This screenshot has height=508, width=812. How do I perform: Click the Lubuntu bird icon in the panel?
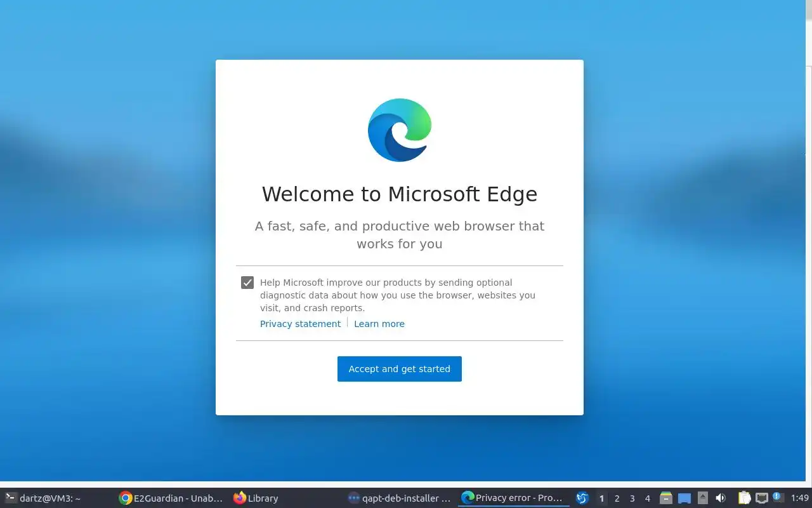point(582,498)
